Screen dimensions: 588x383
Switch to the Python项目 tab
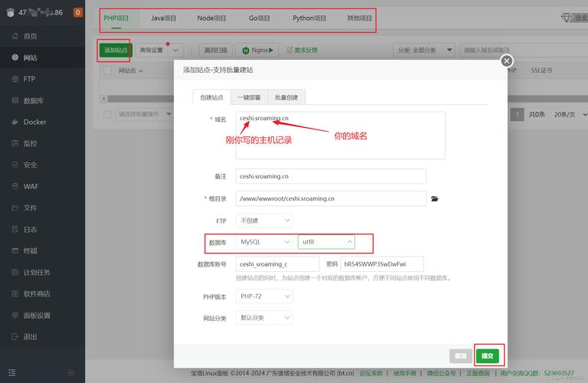pos(309,18)
